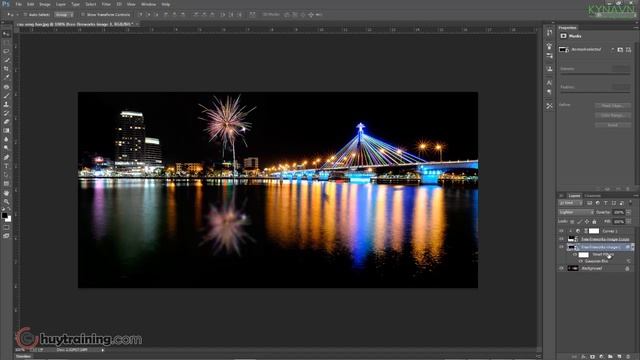Open the Fill value dropdown

(x=629, y=222)
